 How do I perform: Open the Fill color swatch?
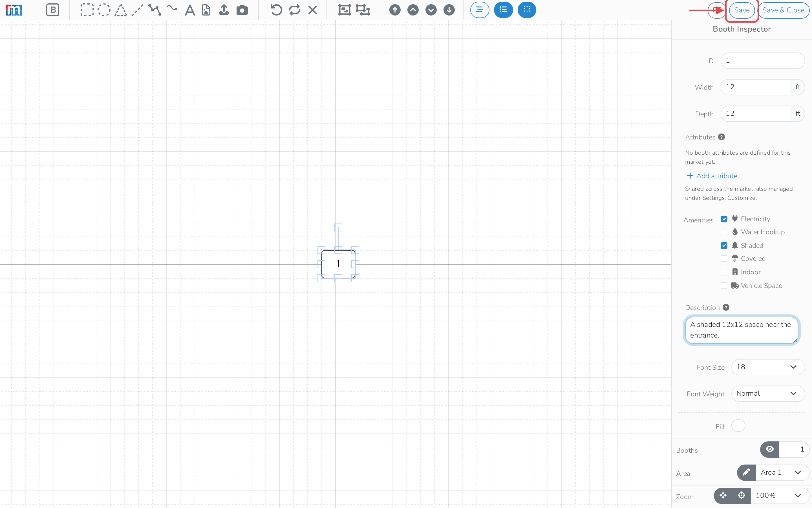[738, 426]
